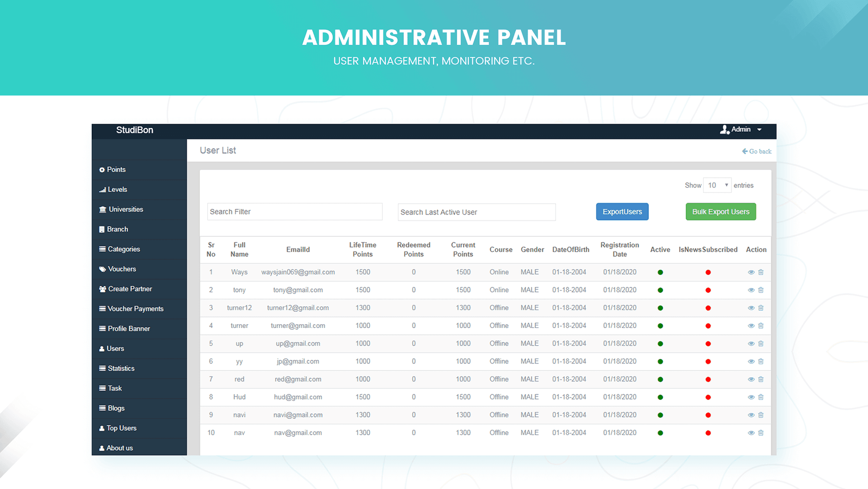Open Categories in the sidebar
Viewport: 868px width, 489px height.
[139, 249]
